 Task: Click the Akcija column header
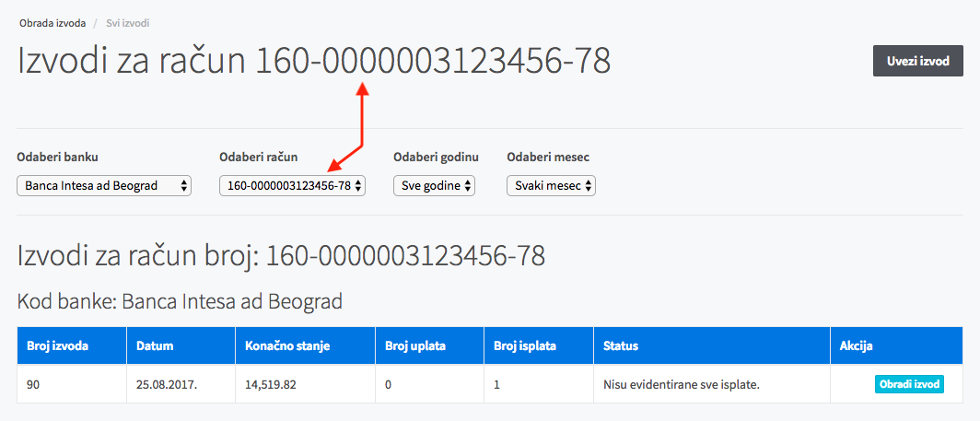[x=897, y=345]
